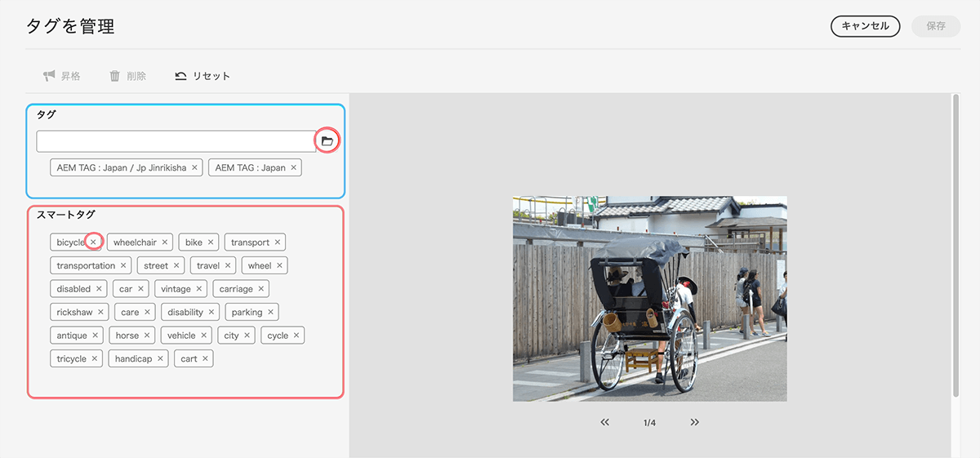980x458 pixels.
Task: Remove the transport smart tag
Action: [x=278, y=242]
